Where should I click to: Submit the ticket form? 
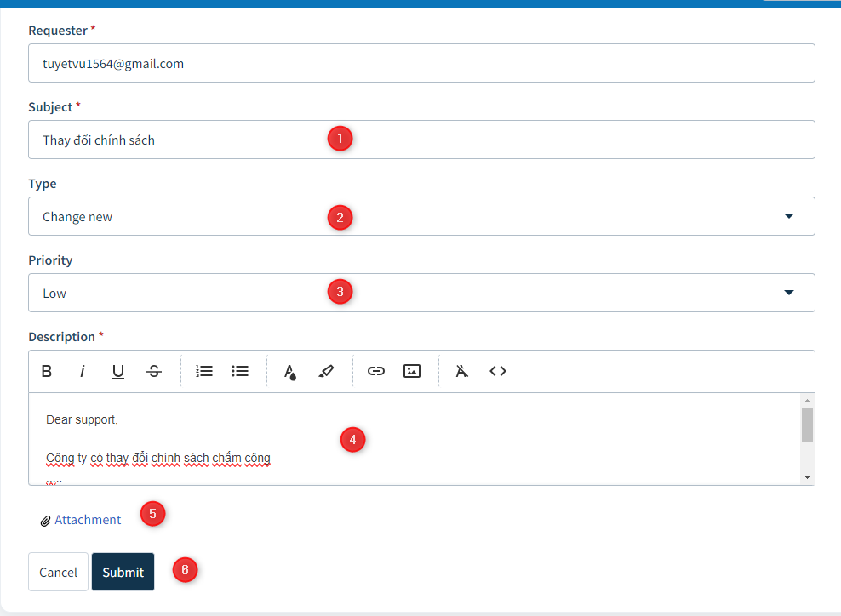pos(123,572)
